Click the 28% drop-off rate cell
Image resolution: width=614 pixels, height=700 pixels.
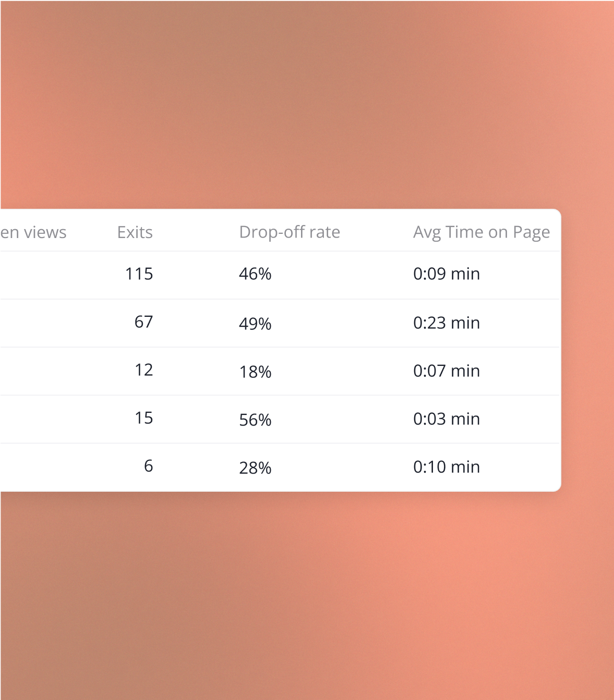click(x=255, y=468)
